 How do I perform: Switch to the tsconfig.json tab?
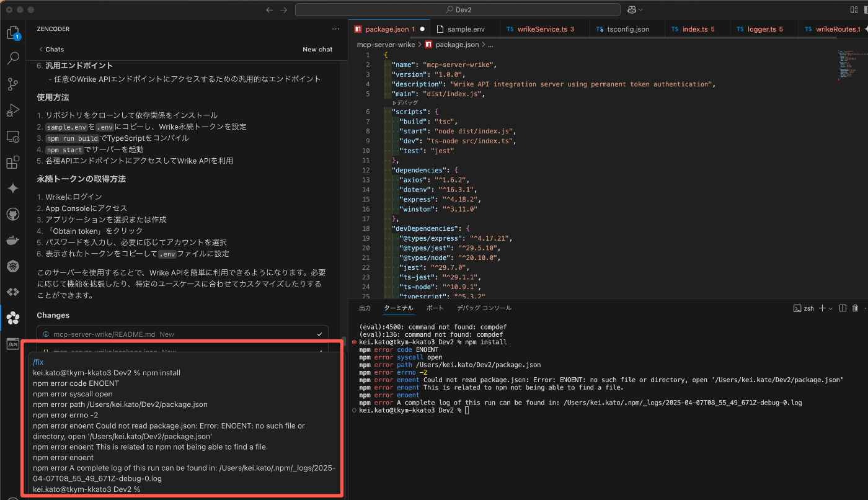pyautogui.click(x=627, y=29)
